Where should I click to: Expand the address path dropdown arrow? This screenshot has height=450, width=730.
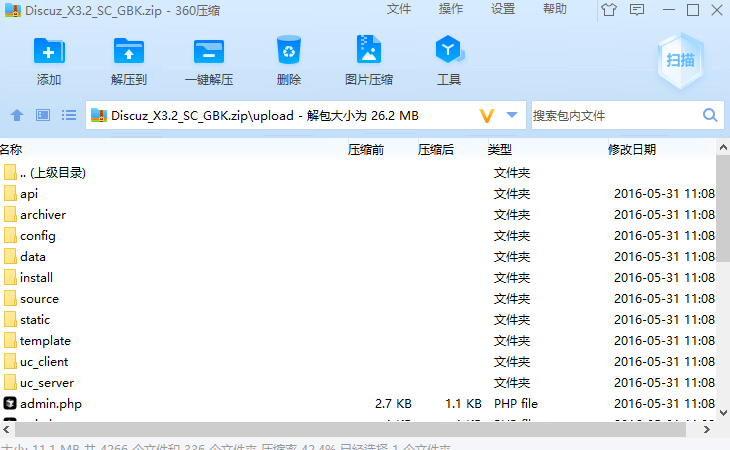(x=512, y=116)
